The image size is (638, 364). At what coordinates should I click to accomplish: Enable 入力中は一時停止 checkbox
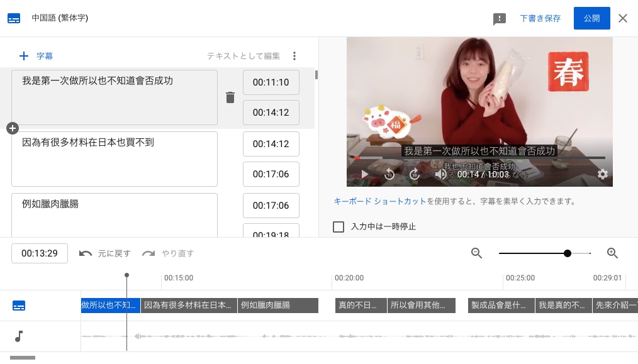[x=339, y=226]
